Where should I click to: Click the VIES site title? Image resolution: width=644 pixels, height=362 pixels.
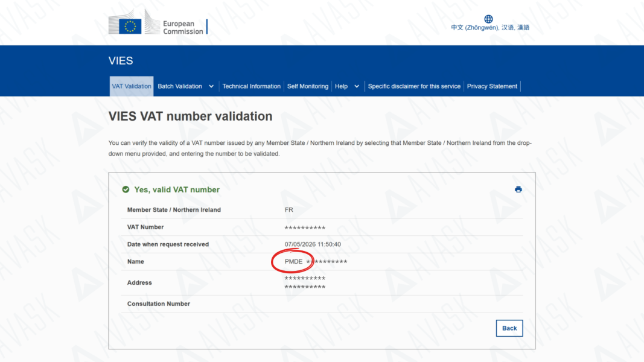[x=121, y=61]
